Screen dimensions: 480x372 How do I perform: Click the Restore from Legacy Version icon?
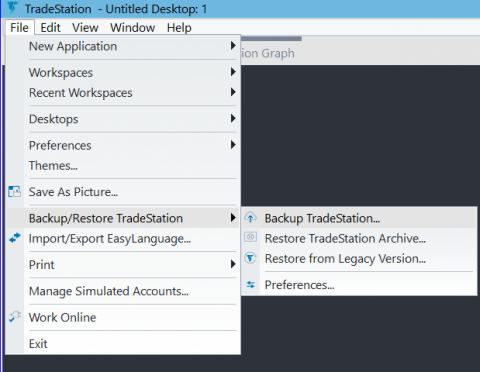[250, 258]
